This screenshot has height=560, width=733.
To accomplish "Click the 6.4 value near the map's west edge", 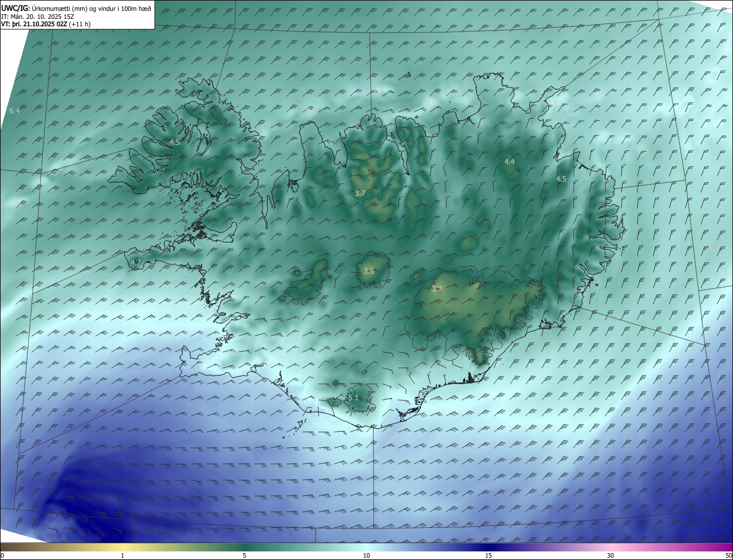I will pos(15,111).
